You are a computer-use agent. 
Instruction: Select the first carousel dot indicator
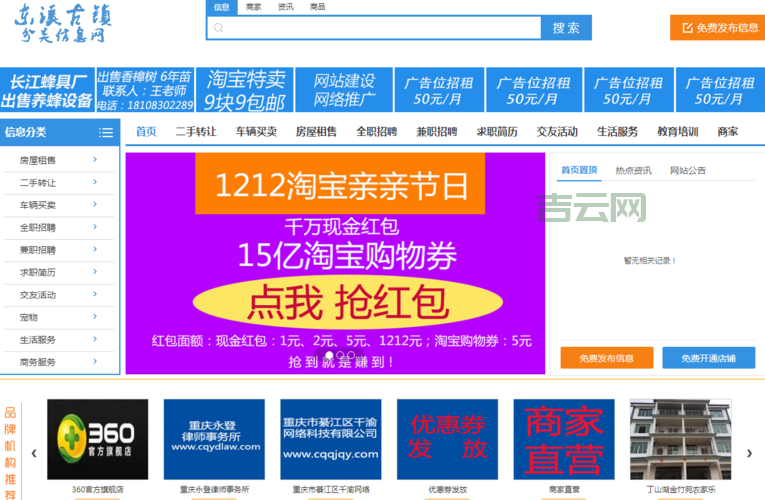(x=329, y=355)
